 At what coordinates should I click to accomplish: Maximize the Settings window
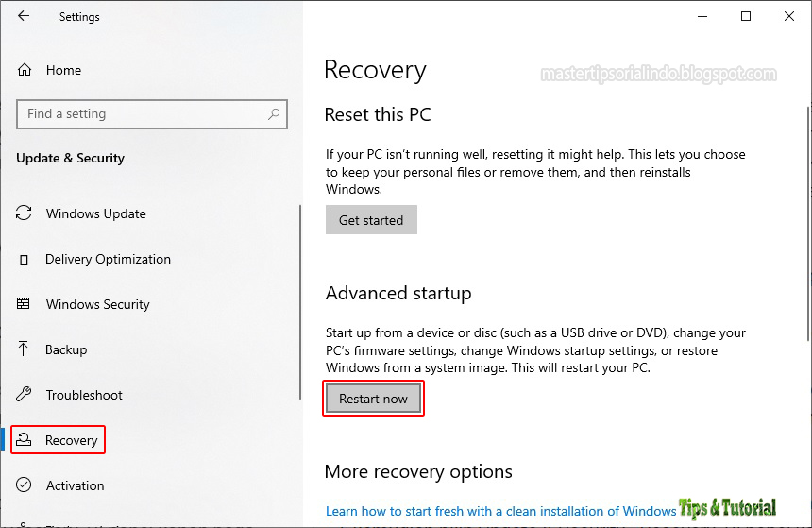pos(746,16)
